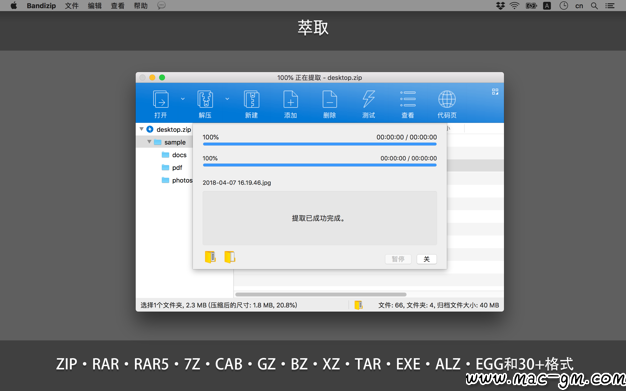Click the Time Machine clock icon
The image size is (626, 391).
pyautogui.click(x=563, y=6)
